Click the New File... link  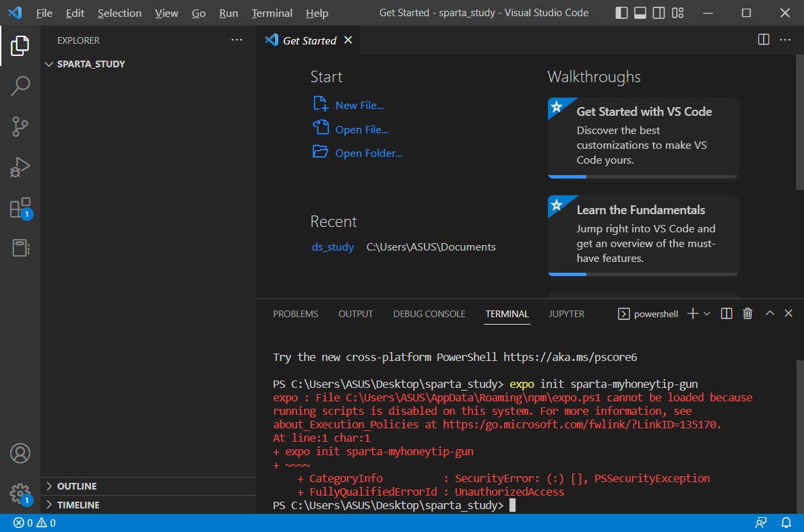[359, 105]
